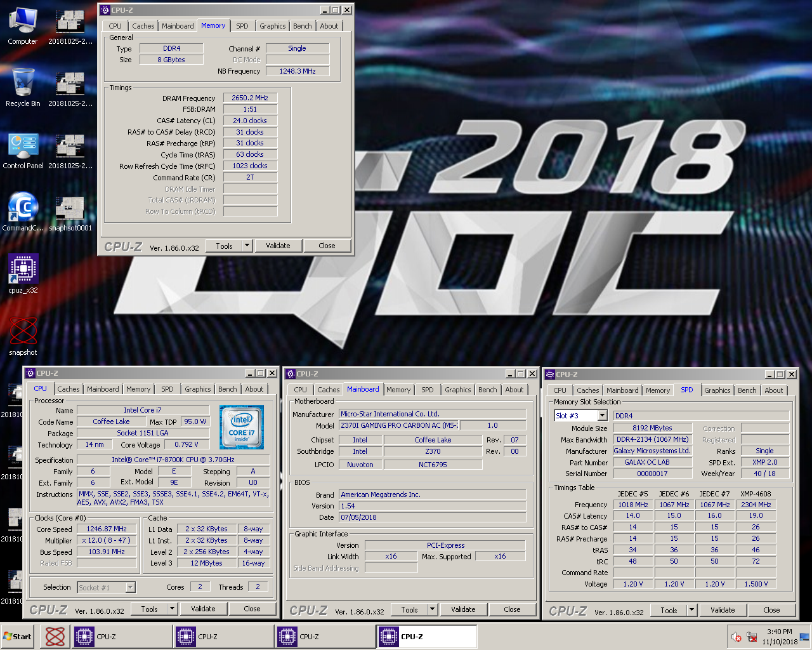Viewport: 812px width, 650px height.
Task: Open the Caches tab in the CPU window
Action: click(x=69, y=389)
